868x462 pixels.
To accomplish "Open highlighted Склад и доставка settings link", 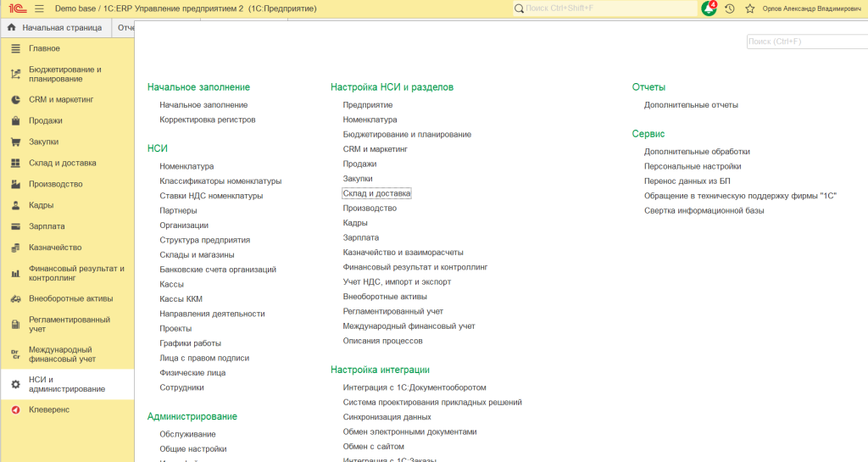I will tap(376, 193).
